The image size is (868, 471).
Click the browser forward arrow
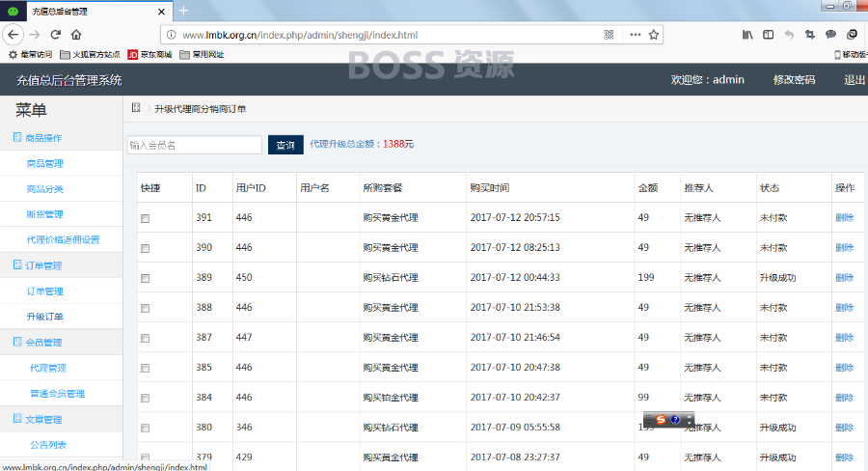point(35,35)
